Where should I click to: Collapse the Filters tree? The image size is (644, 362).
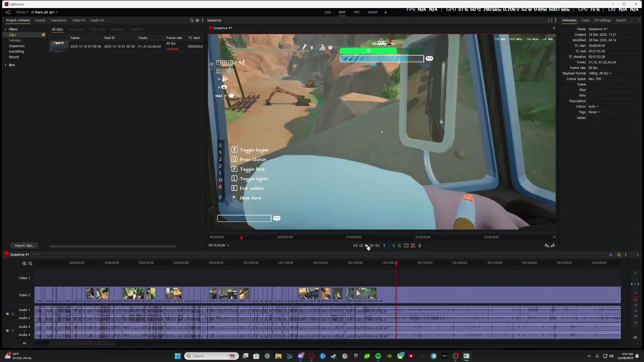[6, 29]
